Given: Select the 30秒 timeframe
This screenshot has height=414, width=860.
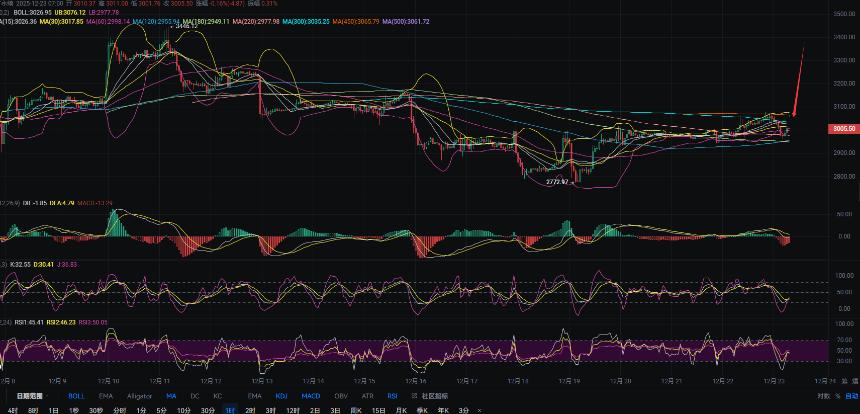Looking at the screenshot, I should pyautogui.click(x=96, y=410).
